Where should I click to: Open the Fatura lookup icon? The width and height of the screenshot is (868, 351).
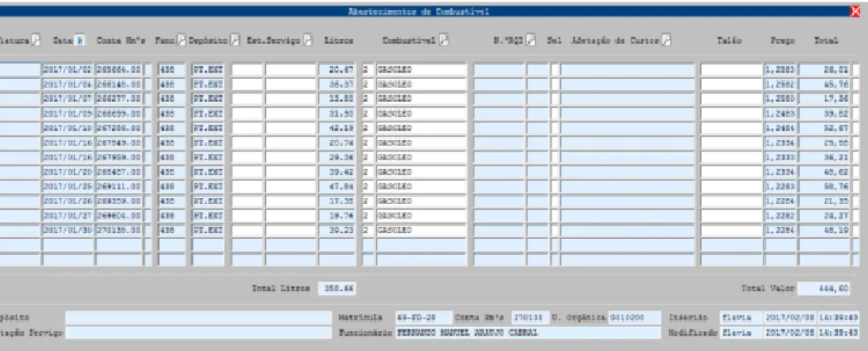(x=36, y=40)
